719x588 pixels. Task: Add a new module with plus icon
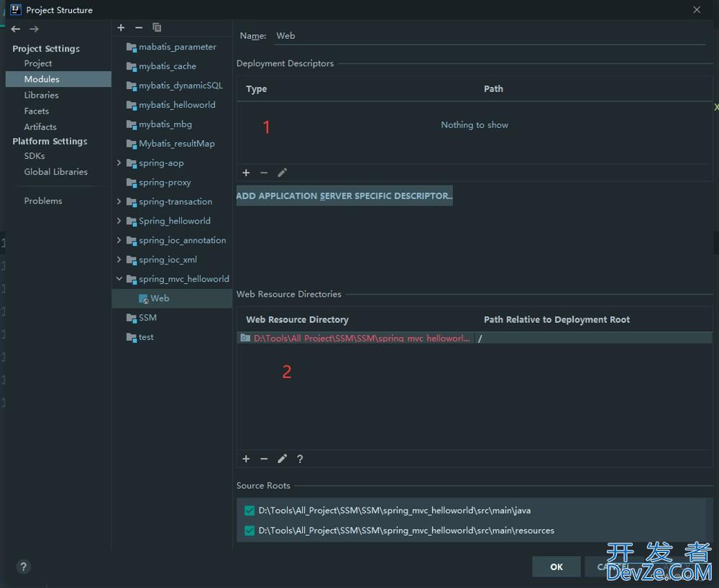pyautogui.click(x=121, y=27)
